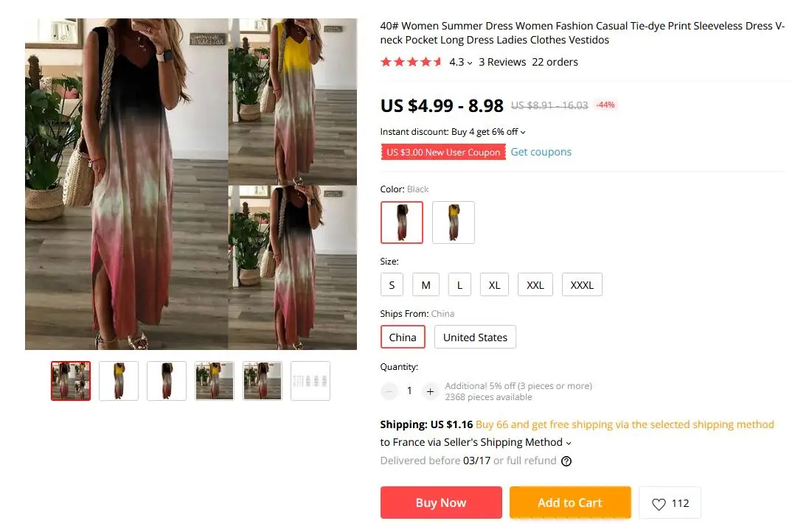Increase quantity with the plus button
This screenshot has height=532, width=795.
pyautogui.click(x=431, y=391)
